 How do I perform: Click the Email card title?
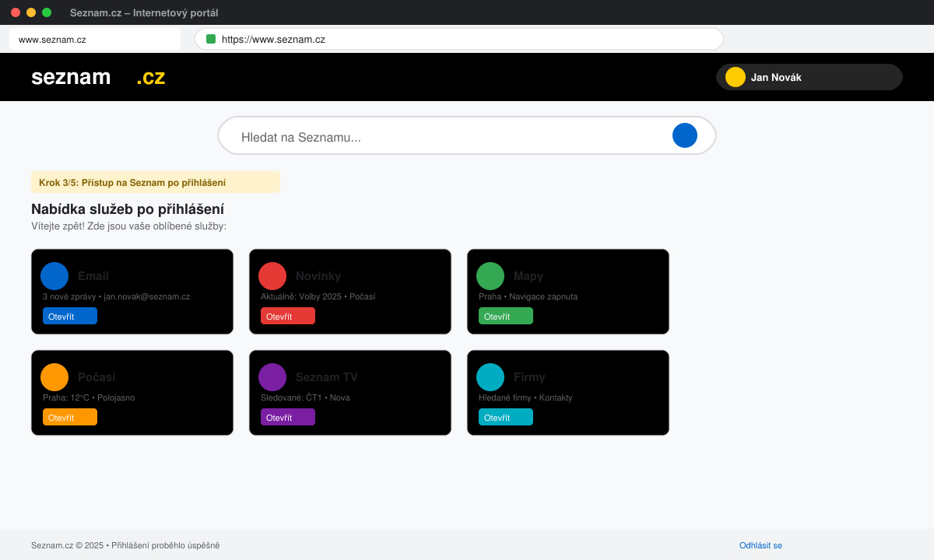[93, 276]
